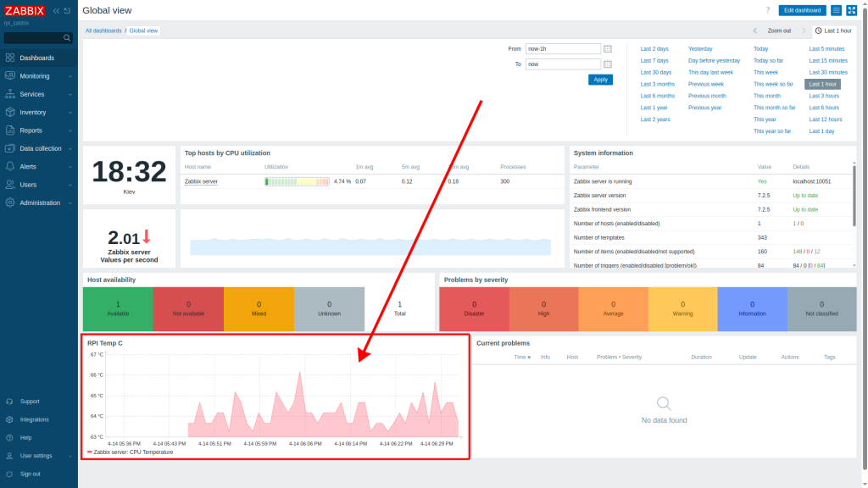Viewport: 868px width, 488px height.
Task: Open the Integrations menu entry
Action: (x=39, y=420)
